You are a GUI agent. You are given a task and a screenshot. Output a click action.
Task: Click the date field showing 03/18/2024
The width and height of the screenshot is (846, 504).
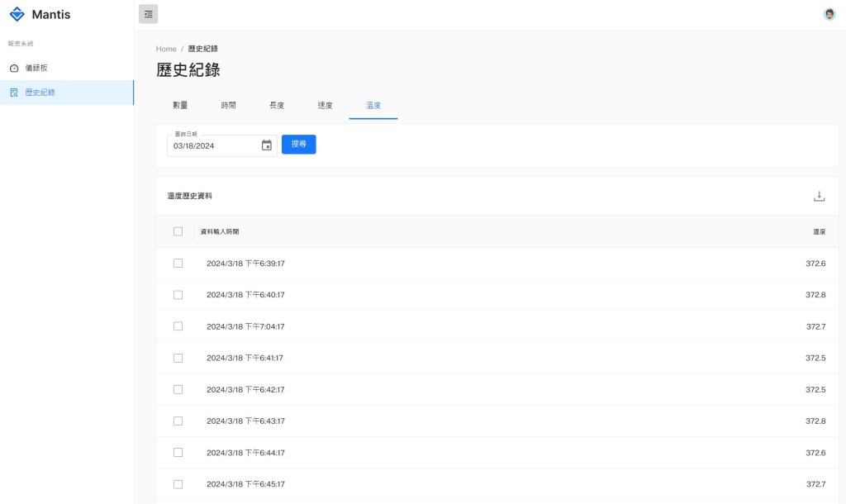click(211, 146)
